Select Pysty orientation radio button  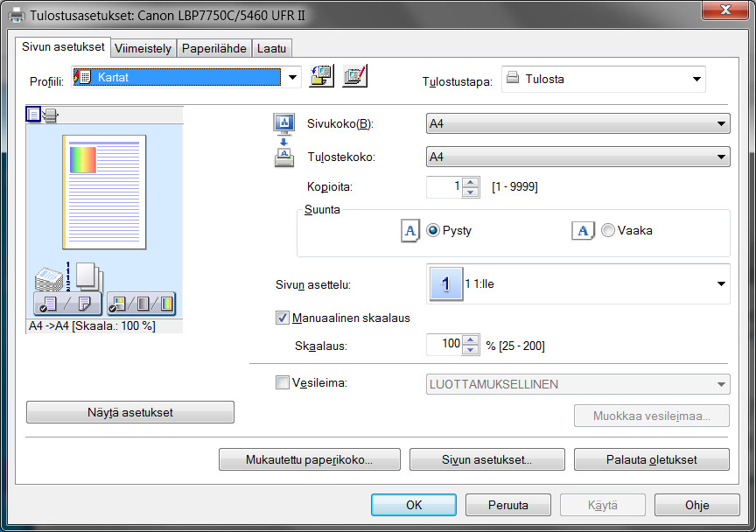tap(432, 230)
